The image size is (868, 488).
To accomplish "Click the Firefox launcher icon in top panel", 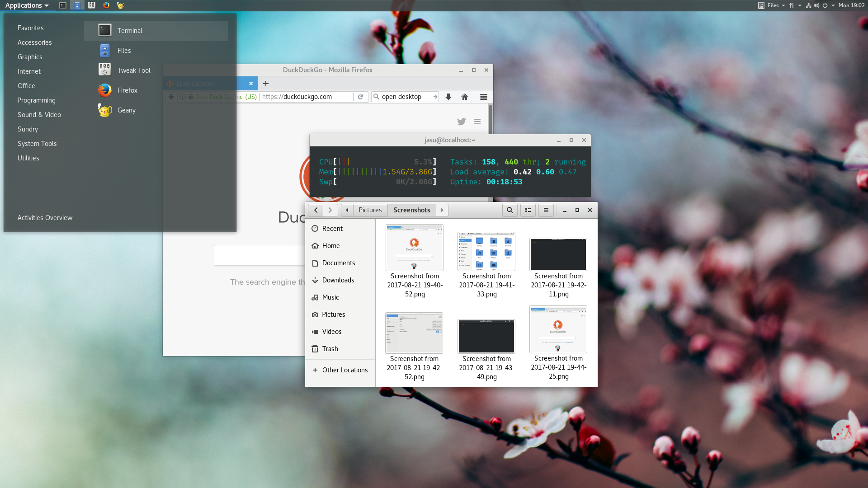I will coord(106,5).
